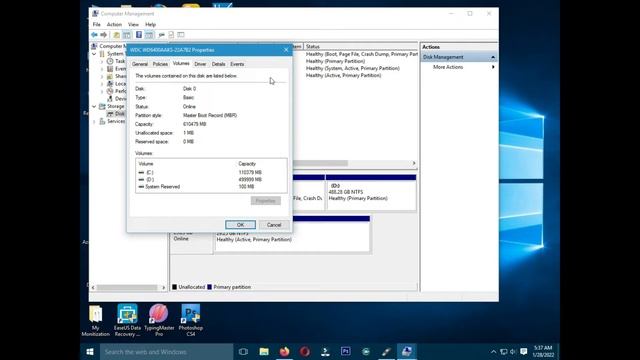Screen dimensions: 640x360
Task: Select the Services and Applications tree icon
Action: (102, 121)
